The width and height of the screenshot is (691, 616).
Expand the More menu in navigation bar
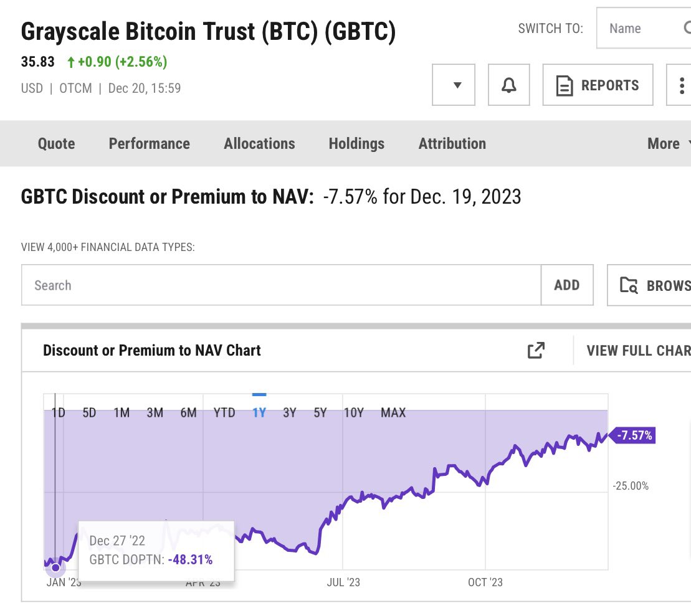pos(668,144)
